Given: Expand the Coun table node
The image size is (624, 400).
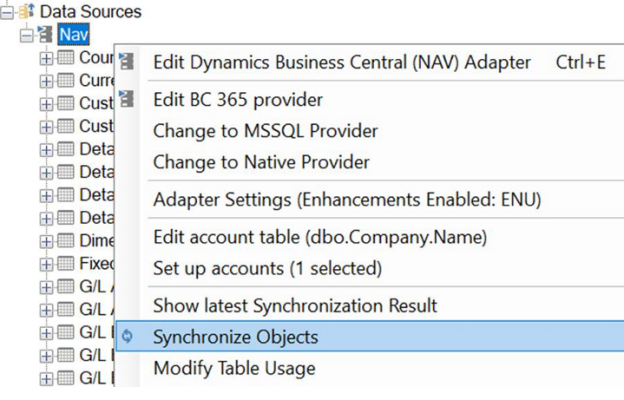Looking at the screenshot, I should tap(46, 59).
